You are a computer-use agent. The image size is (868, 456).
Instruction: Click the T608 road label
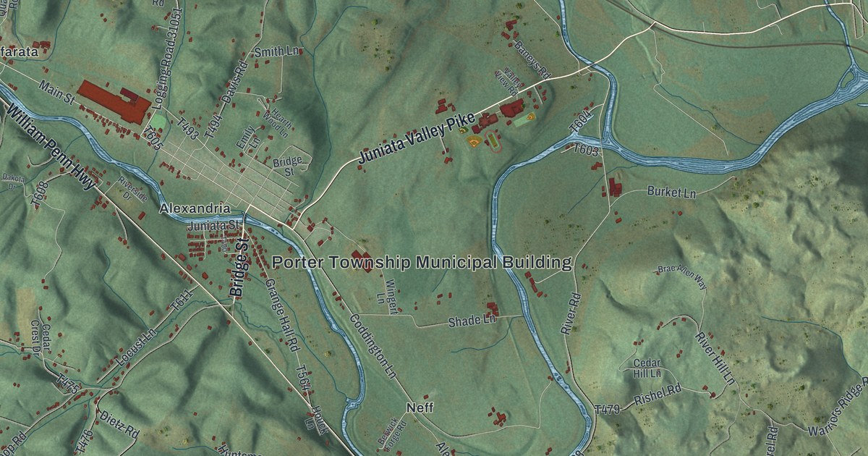coord(41,193)
